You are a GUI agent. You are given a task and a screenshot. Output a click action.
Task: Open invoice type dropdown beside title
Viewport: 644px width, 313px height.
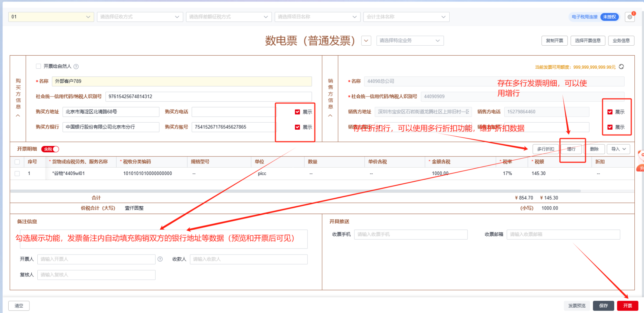point(366,41)
